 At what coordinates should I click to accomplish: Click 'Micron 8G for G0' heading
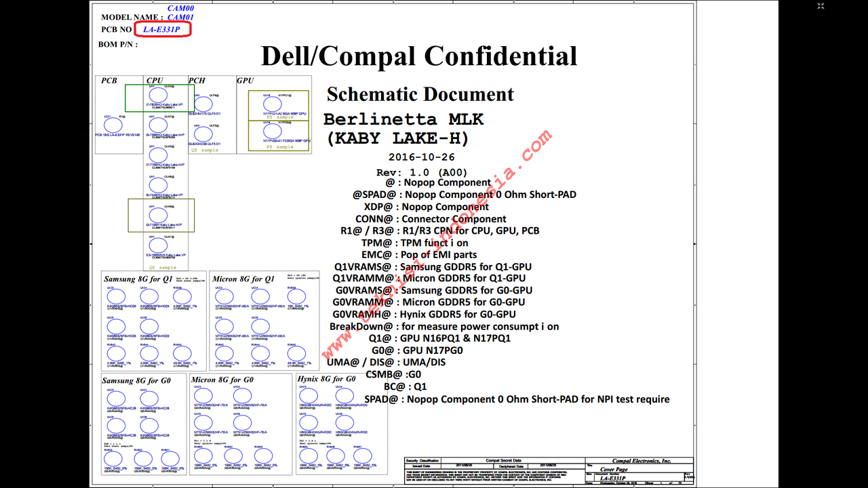pos(223,380)
